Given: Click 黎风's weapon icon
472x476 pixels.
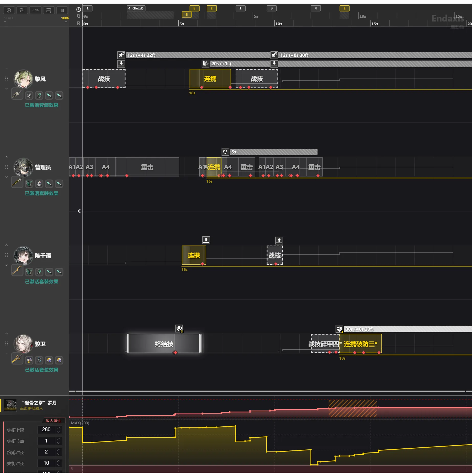Looking at the screenshot, I should pyautogui.click(x=17, y=94).
